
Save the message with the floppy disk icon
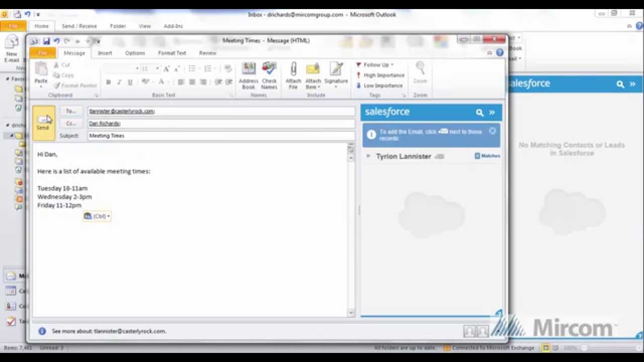pos(46,41)
